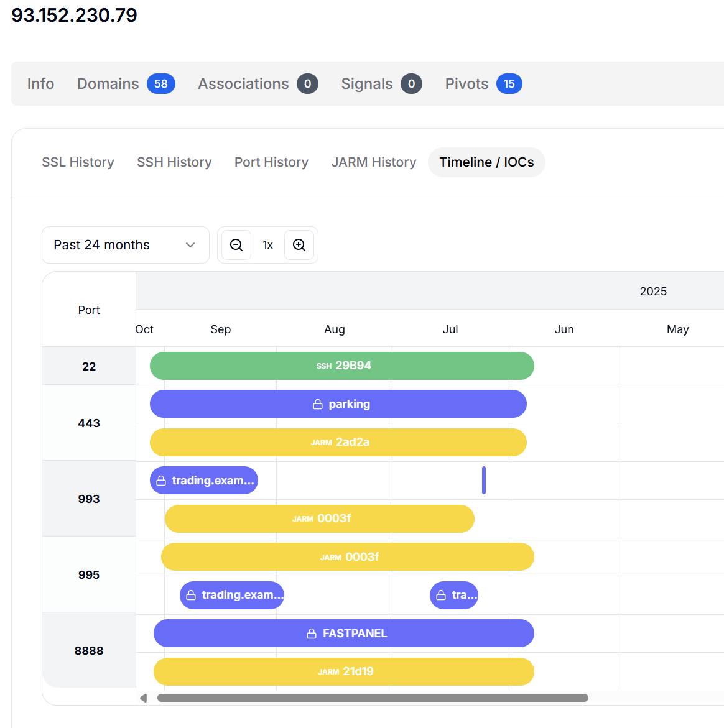Select the Timeline / IOCs tab
724x728 pixels.
(486, 162)
